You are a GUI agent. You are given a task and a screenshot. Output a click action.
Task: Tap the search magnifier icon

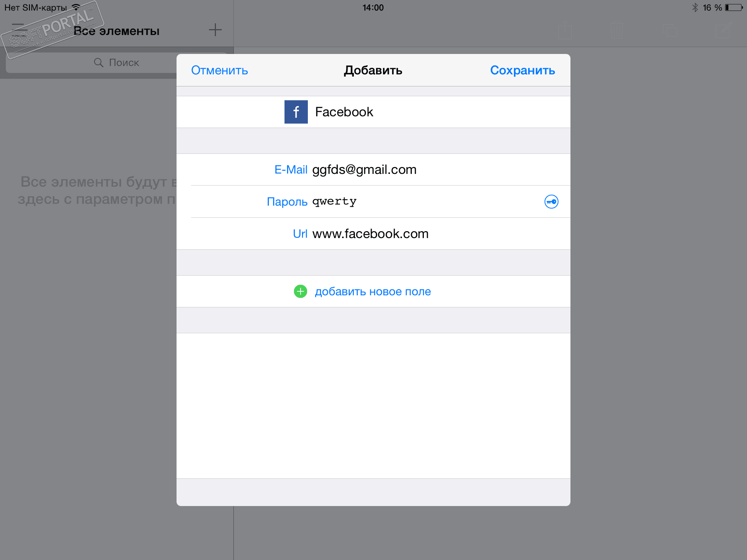[x=98, y=63]
